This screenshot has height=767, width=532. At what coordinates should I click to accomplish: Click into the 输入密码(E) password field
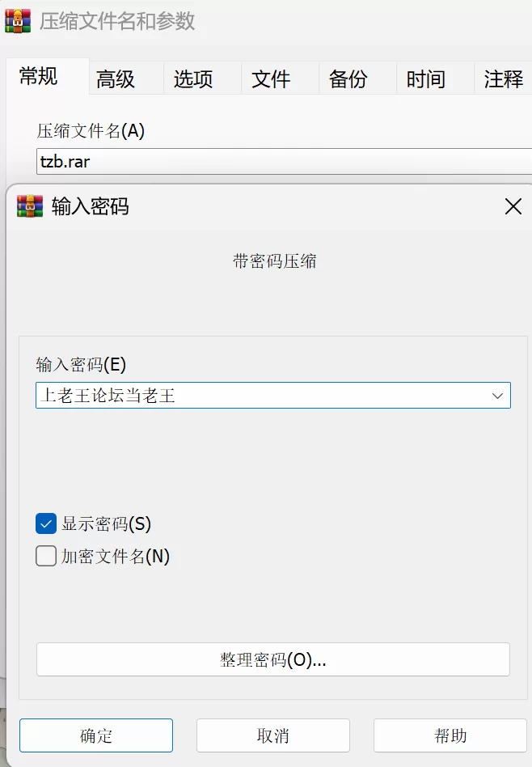click(272, 396)
